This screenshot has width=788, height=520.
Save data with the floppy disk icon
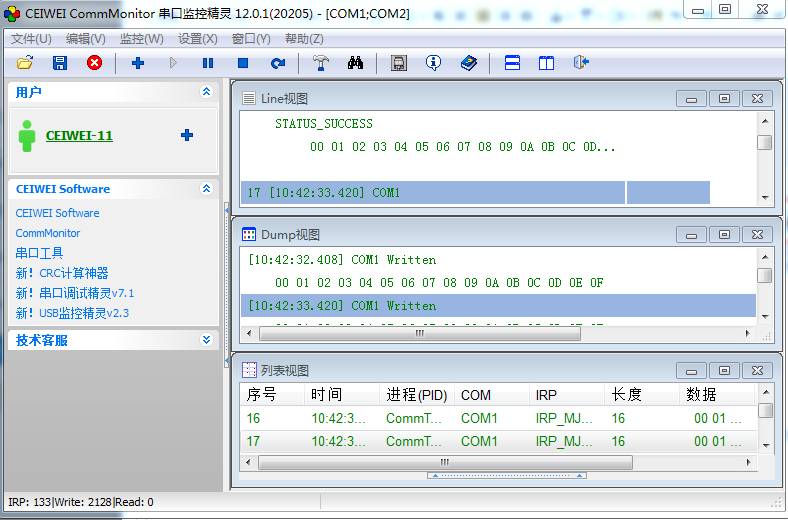click(x=60, y=63)
